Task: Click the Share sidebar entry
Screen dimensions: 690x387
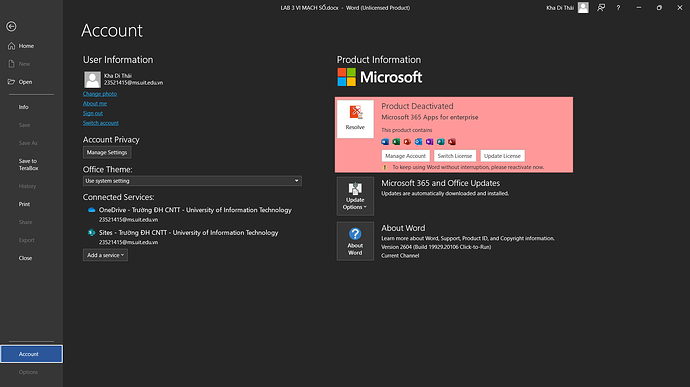Action: click(25, 222)
